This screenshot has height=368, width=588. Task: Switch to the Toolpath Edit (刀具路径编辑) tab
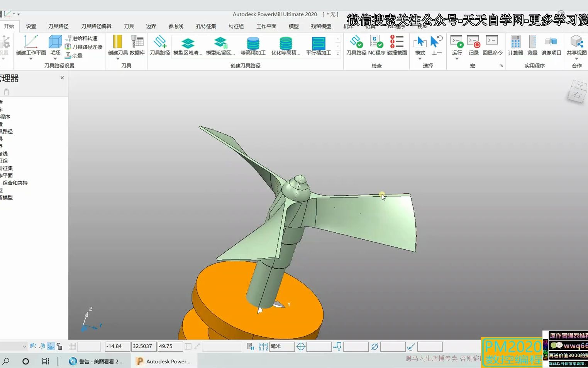pos(96,26)
